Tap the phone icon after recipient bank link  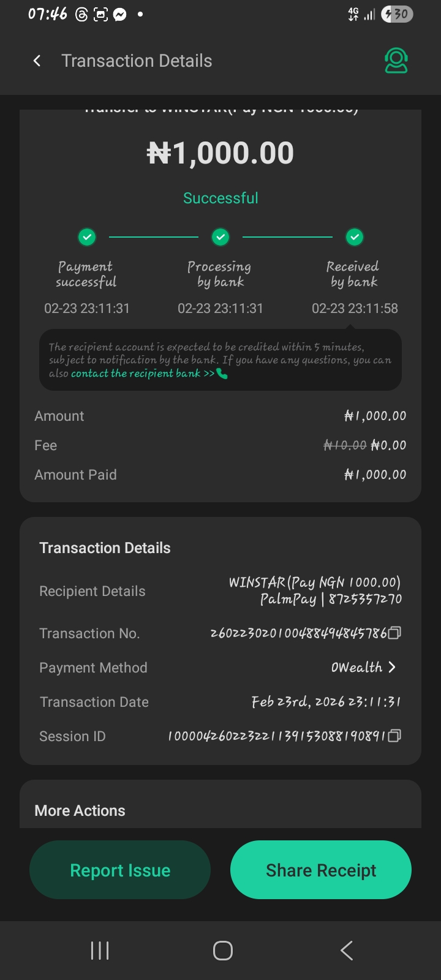pyautogui.click(x=222, y=374)
